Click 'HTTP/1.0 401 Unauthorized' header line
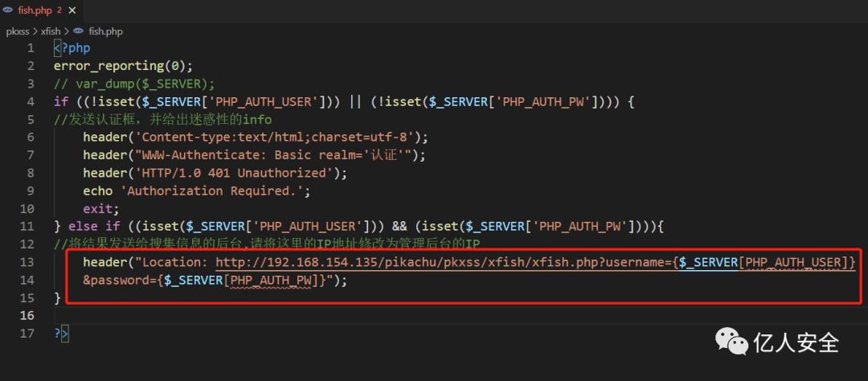This screenshot has width=868, height=381. pos(215,173)
